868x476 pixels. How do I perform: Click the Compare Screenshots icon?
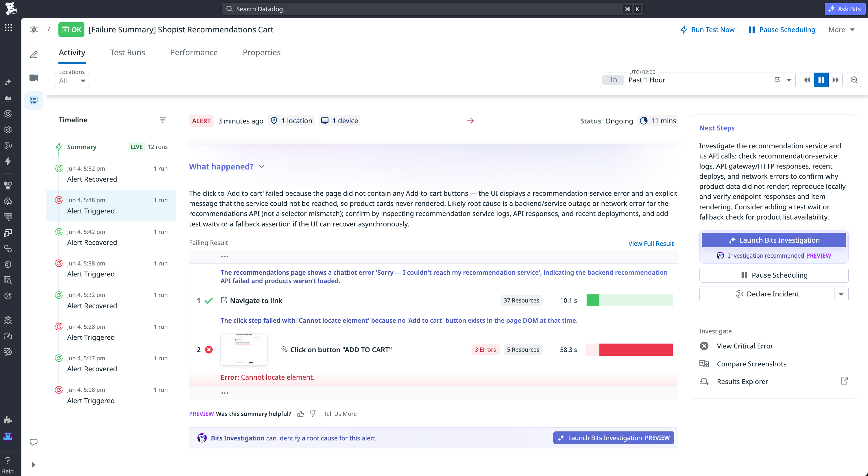[x=704, y=364]
